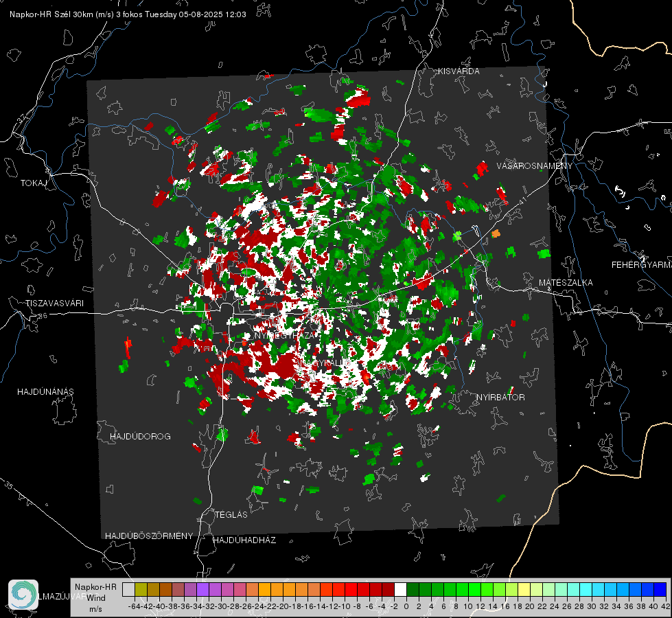The height and width of the screenshot is (618, 672).
Task: Click the TISZAVASVÁRI city label
Action: pos(54,304)
